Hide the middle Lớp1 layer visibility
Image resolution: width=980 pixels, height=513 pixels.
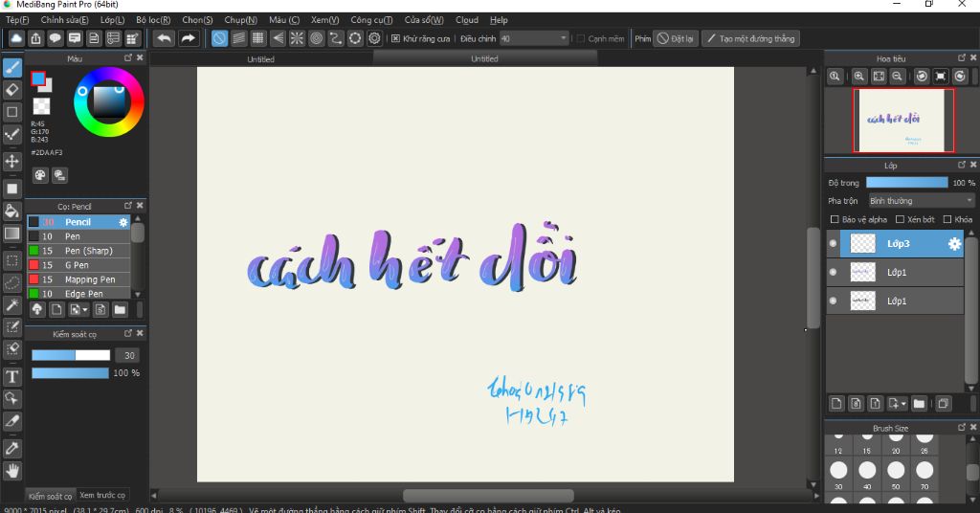pos(833,273)
